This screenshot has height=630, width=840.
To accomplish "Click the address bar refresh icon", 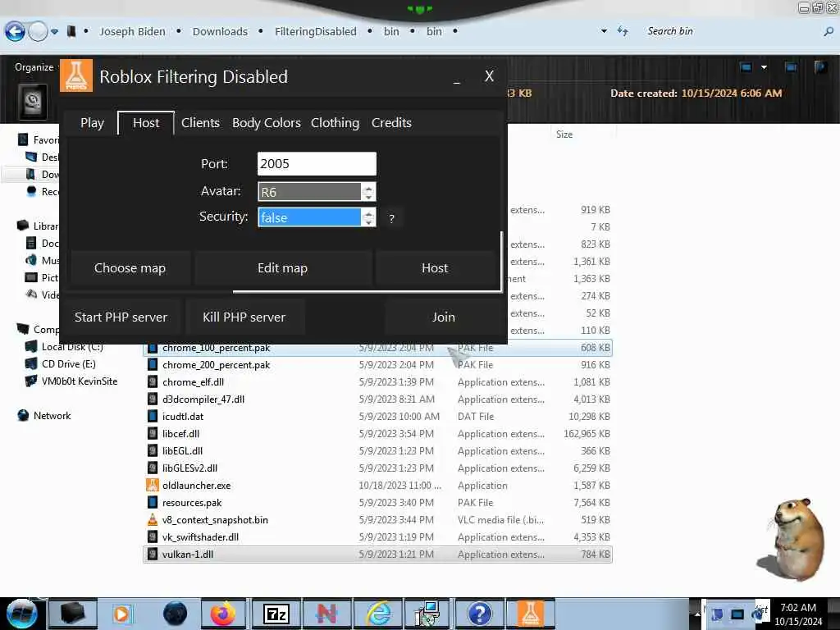I will [x=623, y=31].
